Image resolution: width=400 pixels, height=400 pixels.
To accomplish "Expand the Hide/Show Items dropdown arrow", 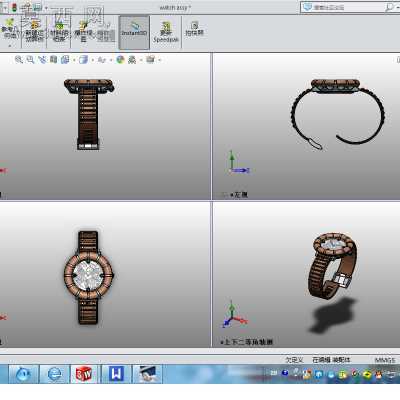I will pyautogui.click(x=111, y=60).
